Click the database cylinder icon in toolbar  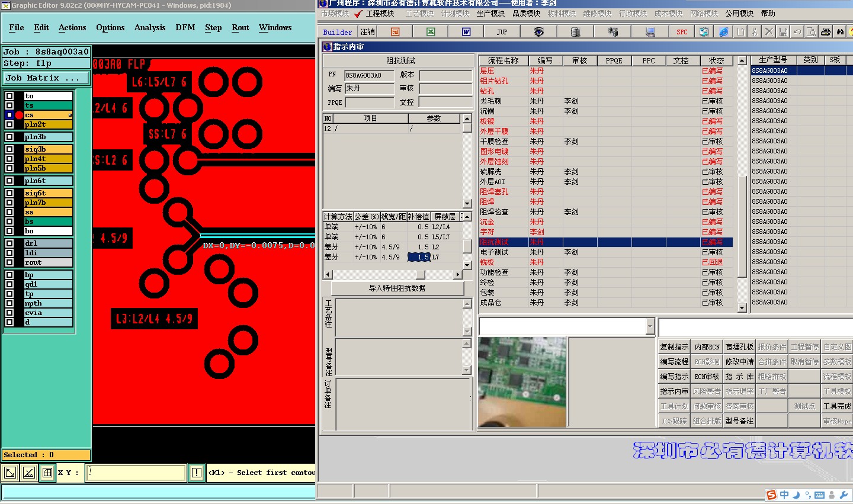click(575, 32)
